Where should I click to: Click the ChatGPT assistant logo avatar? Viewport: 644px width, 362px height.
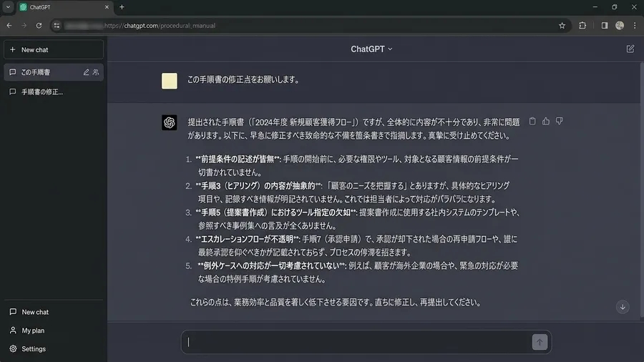(169, 122)
